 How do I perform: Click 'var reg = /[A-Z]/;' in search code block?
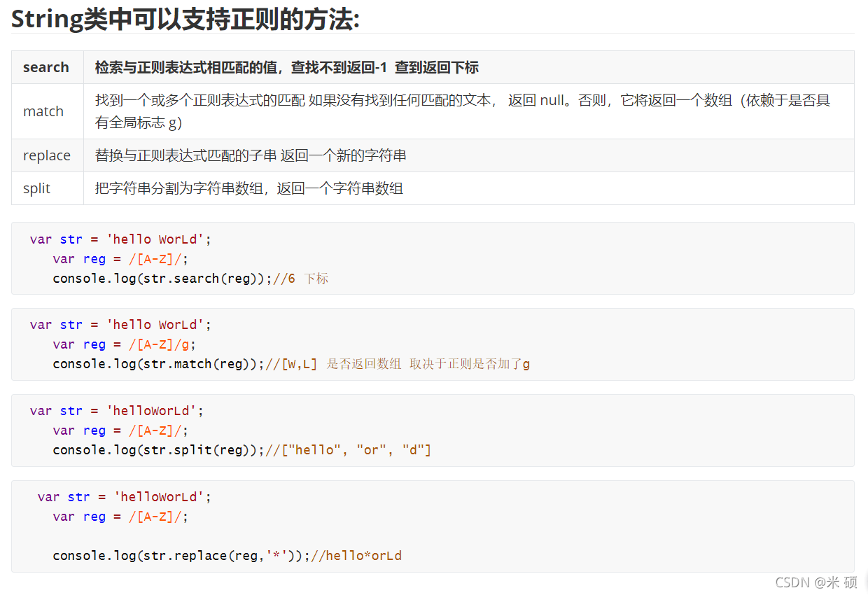pos(120,259)
